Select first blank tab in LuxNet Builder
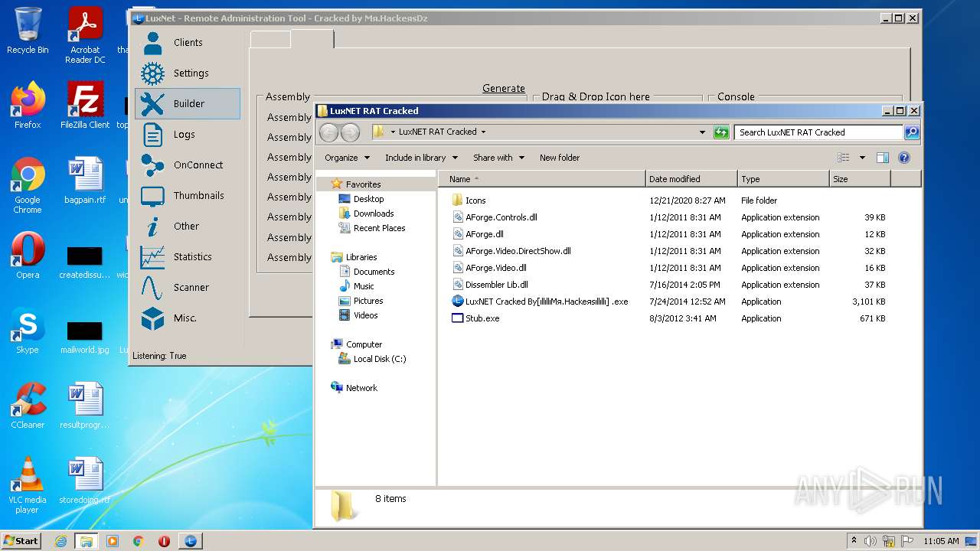This screenshot has height=551, width=980. [270, 39]
